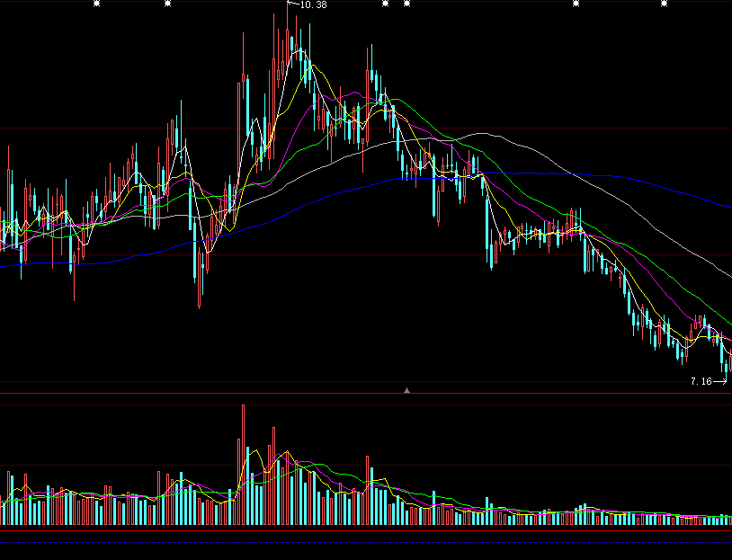Image resolution: width=732 pixels, height=560 pixels.
Task: Open the rightmost star marker at chart top
Action: tap(665, 4)
